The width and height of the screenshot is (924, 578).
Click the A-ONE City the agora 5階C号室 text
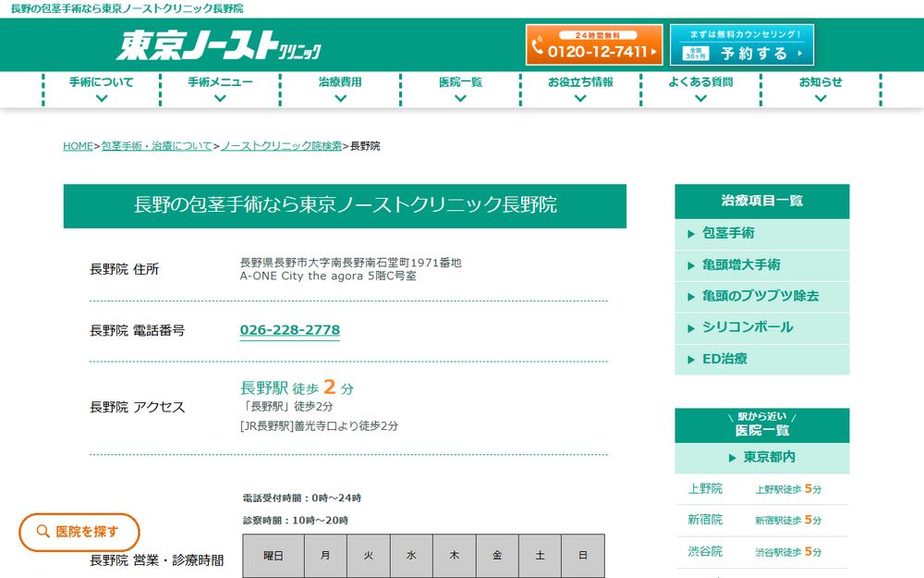[328, 276]
